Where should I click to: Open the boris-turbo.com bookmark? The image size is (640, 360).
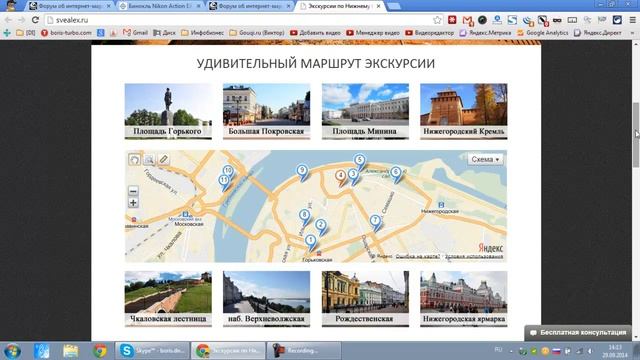(66, 33)
